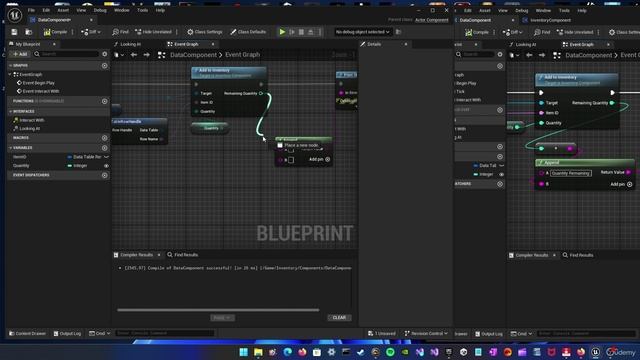Add a new graph with Graphs plus icon
The height and width of the screenshot is (360, 640).
coord(104,65)
